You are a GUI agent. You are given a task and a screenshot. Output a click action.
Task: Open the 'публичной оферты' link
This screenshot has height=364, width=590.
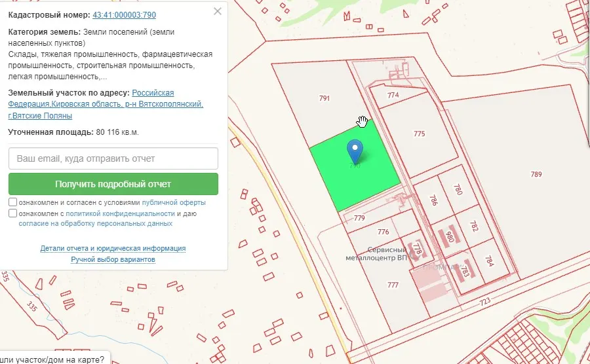click(x=174, y=202)
